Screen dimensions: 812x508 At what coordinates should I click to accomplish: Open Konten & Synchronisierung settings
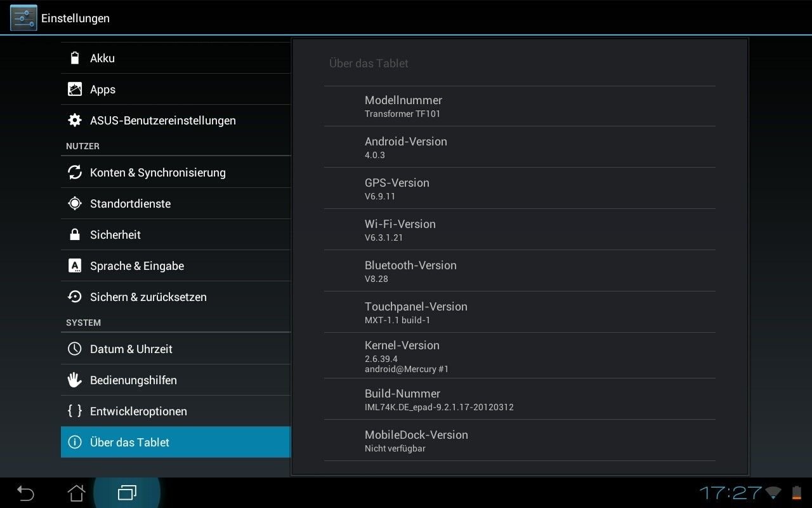click(x=176, y=172)
